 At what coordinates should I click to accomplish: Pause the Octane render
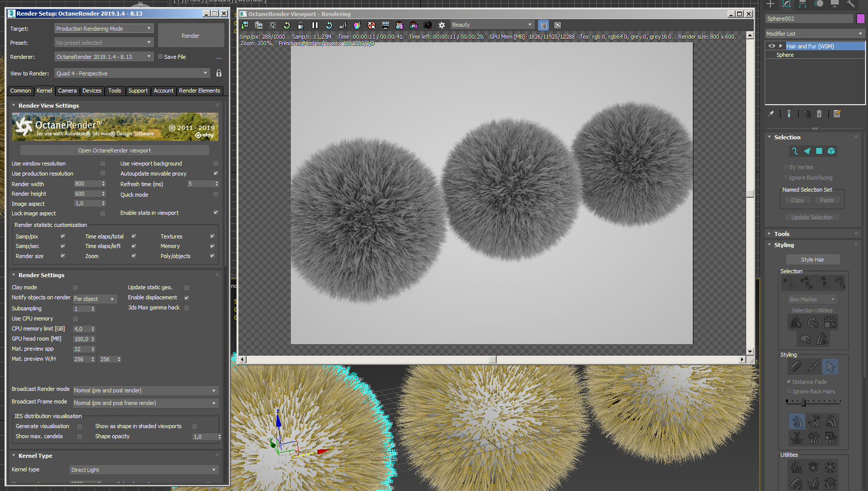tap(315, 25)
